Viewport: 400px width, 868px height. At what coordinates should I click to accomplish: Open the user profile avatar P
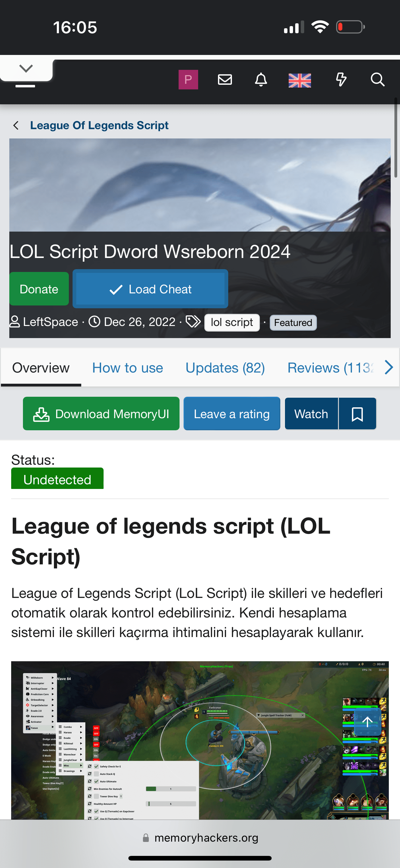[x=188, y=79]
